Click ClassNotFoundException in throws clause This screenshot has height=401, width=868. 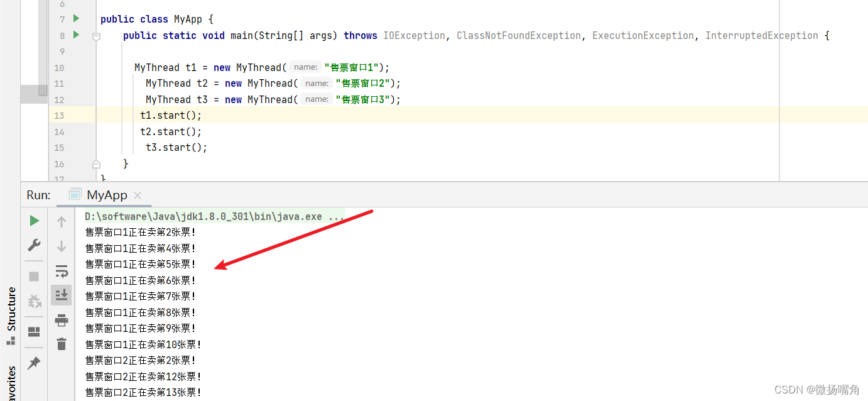tap(519, 35)
